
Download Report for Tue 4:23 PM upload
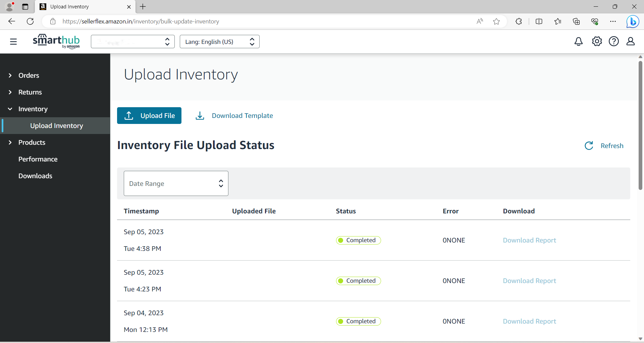pyautogui.click(x=529, y=281)
